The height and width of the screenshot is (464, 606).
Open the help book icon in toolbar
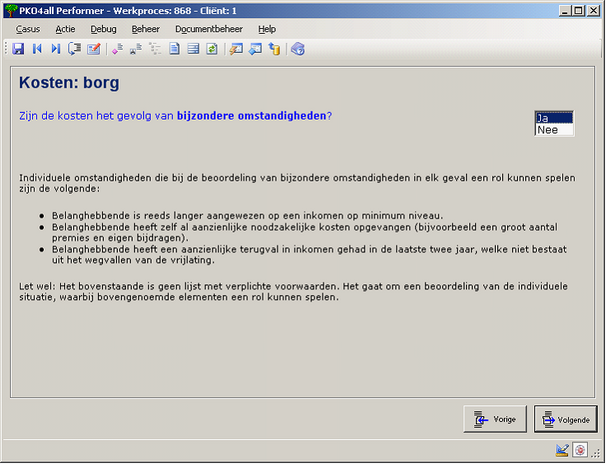click(298, 49)
